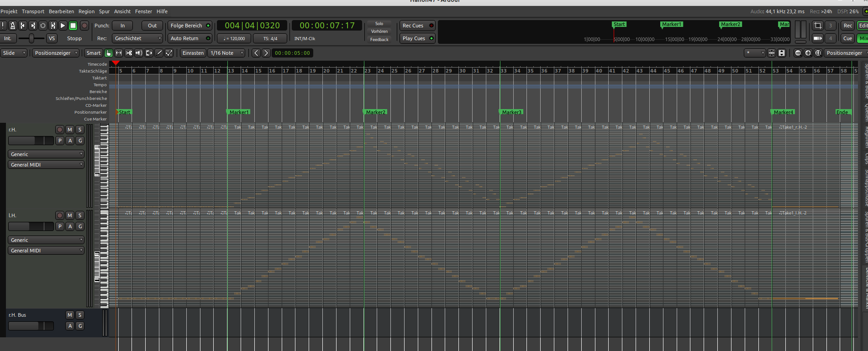Mute the r.H. track
This screenshot has height=351, width=868.
click(x=70, y=130)
